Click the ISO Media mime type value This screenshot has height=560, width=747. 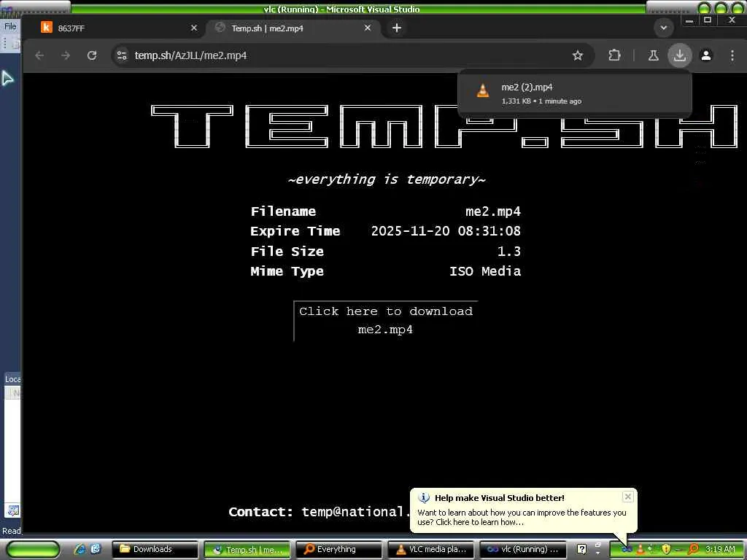[x=485, y=271]
